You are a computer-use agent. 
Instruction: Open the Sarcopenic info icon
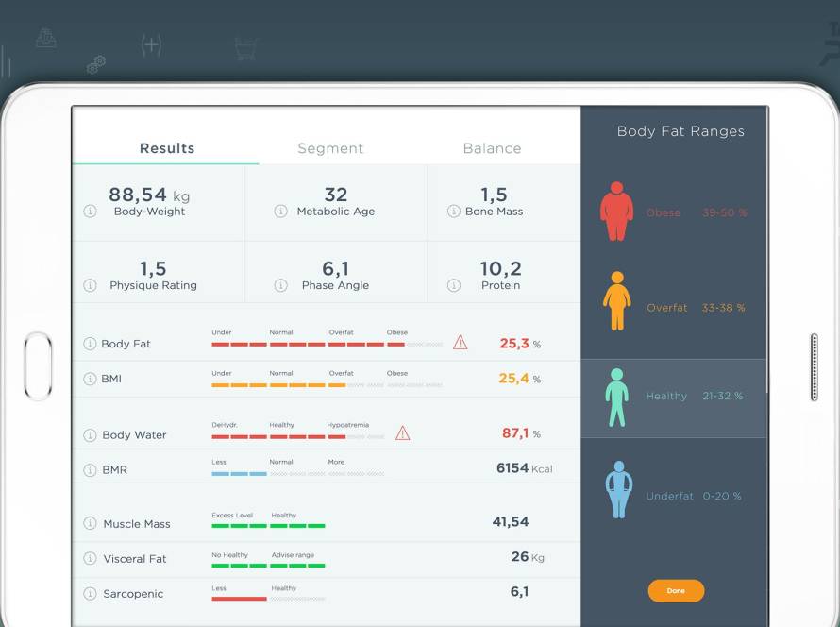(x=90, y=594)
